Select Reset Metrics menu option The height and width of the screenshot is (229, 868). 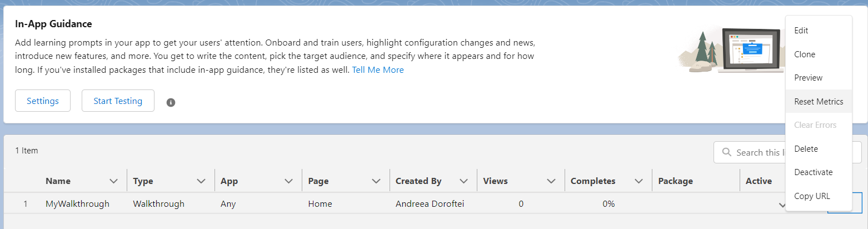tap(819, 102)
